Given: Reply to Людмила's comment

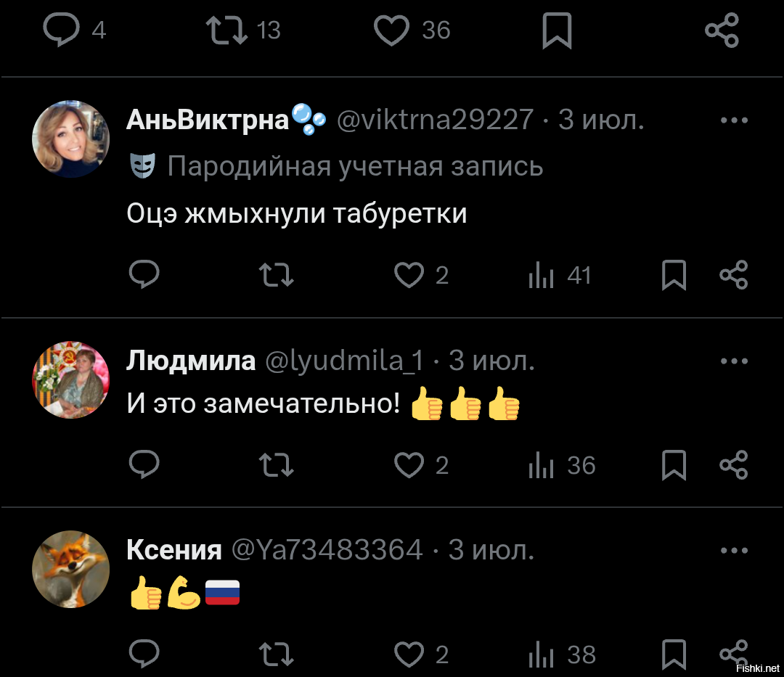Looking at the screenshot, I should [144, 464].
